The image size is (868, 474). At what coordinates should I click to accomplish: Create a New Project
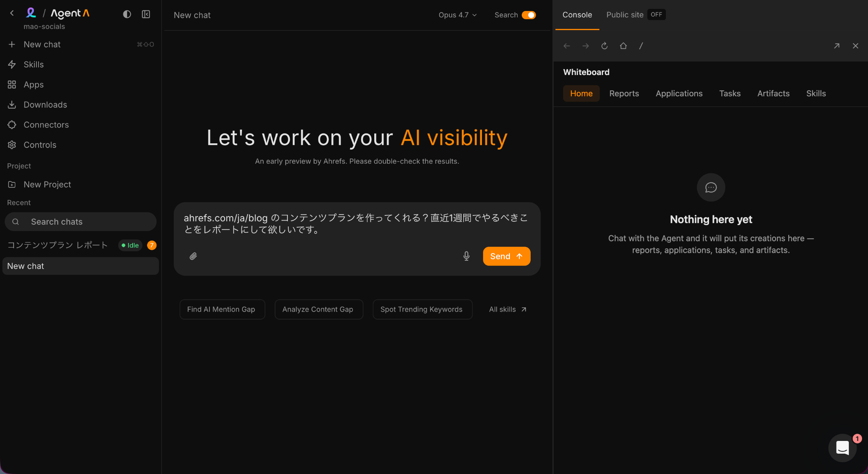click(81, 184)
